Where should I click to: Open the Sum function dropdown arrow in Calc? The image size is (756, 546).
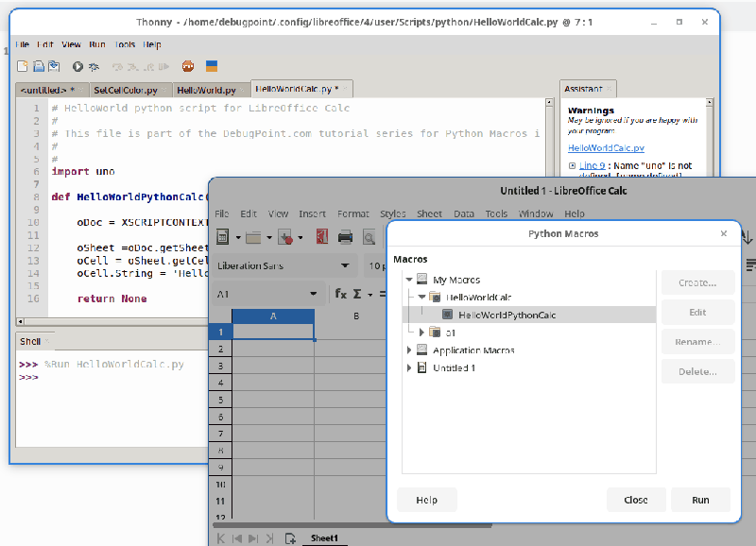click(369, 295)
